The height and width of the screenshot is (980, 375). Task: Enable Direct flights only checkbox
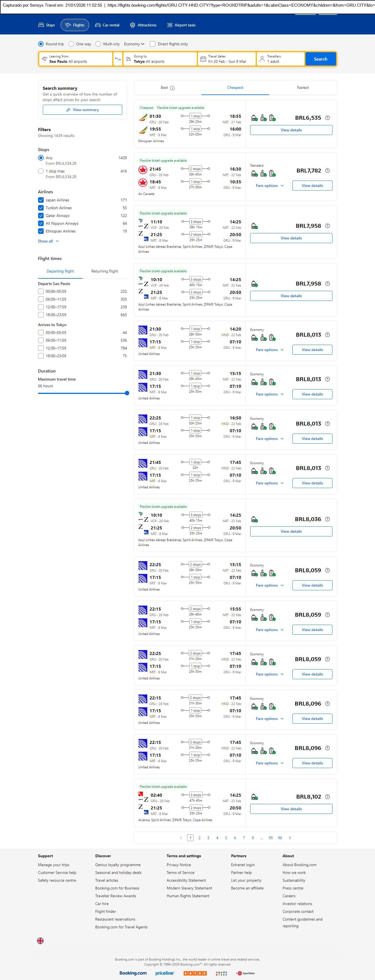[x=153, y=44]
